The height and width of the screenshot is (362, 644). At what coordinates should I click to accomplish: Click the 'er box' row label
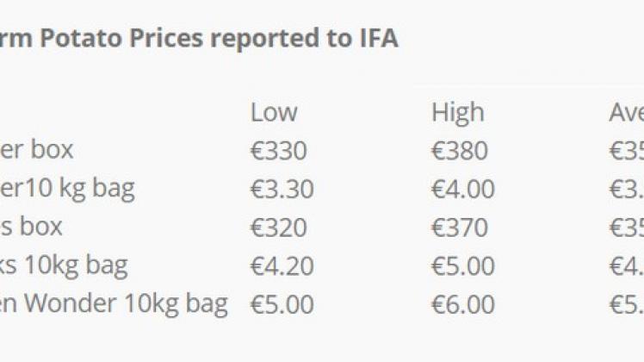[36, 149]
